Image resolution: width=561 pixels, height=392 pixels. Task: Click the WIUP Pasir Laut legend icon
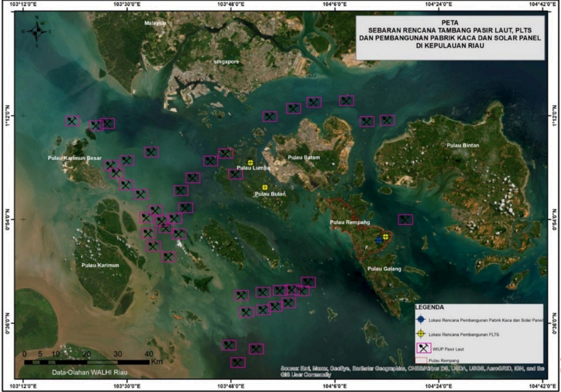click(x=424, y=348)
